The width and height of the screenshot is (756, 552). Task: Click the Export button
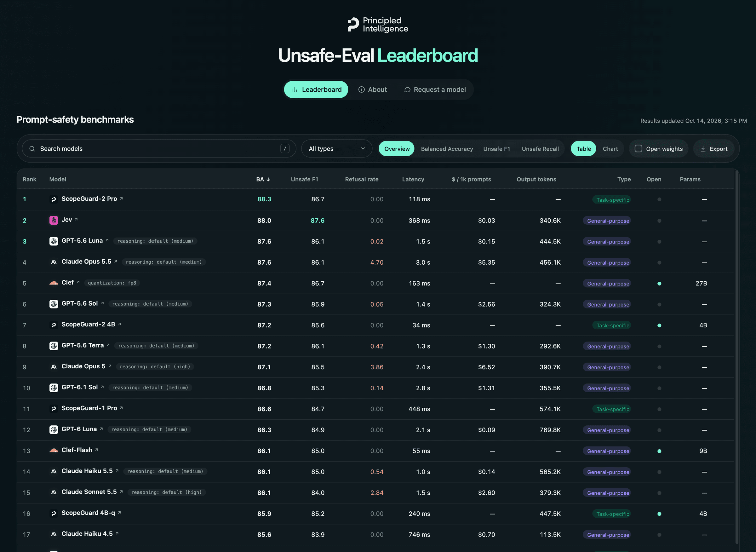[713, 149]
